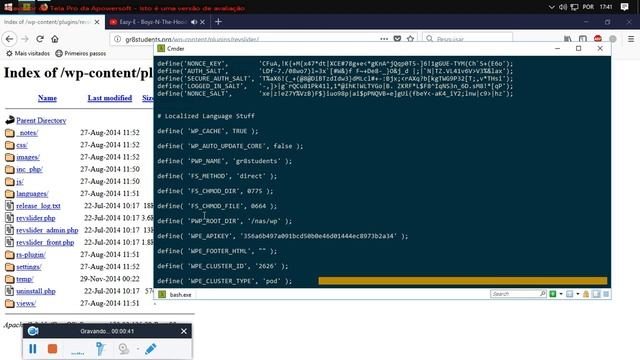The height and width of the screenshot is (360, 640).
Task: Open the Firefox library icon
Action: (x=568, y=39)
